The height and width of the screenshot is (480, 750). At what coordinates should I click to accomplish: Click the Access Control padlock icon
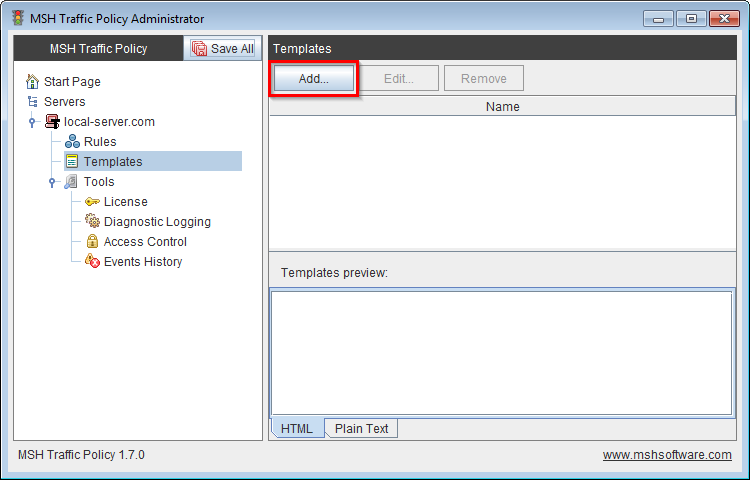click(92, 241)
